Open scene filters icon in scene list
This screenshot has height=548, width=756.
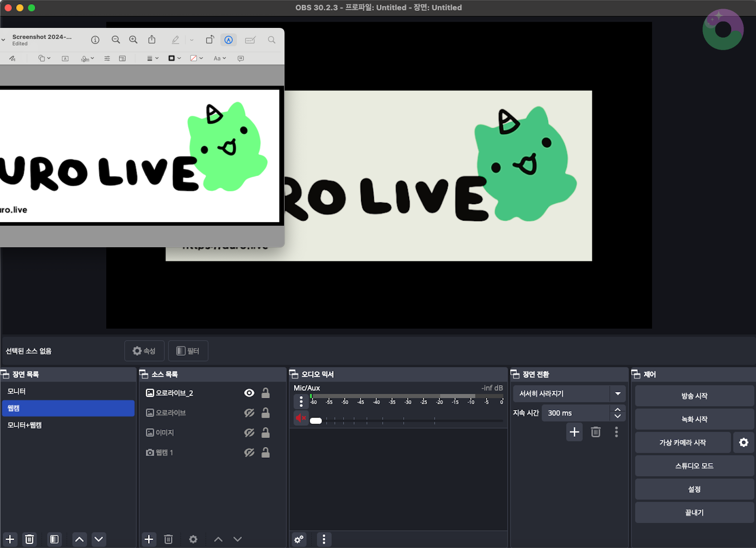54,539
